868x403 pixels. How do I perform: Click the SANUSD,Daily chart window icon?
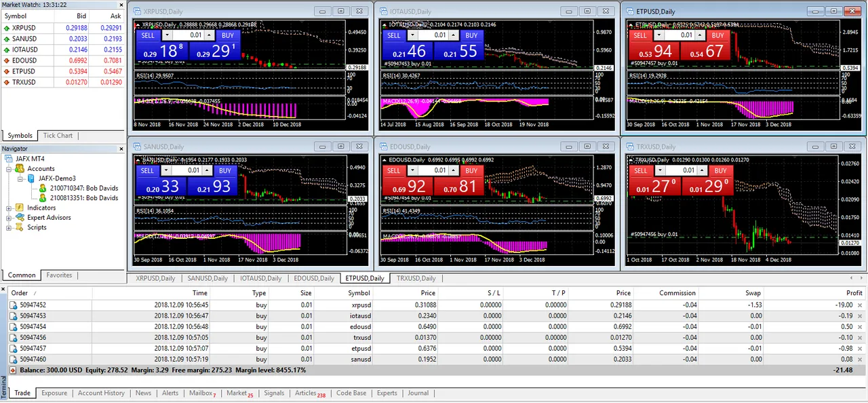tap(137, 147)
